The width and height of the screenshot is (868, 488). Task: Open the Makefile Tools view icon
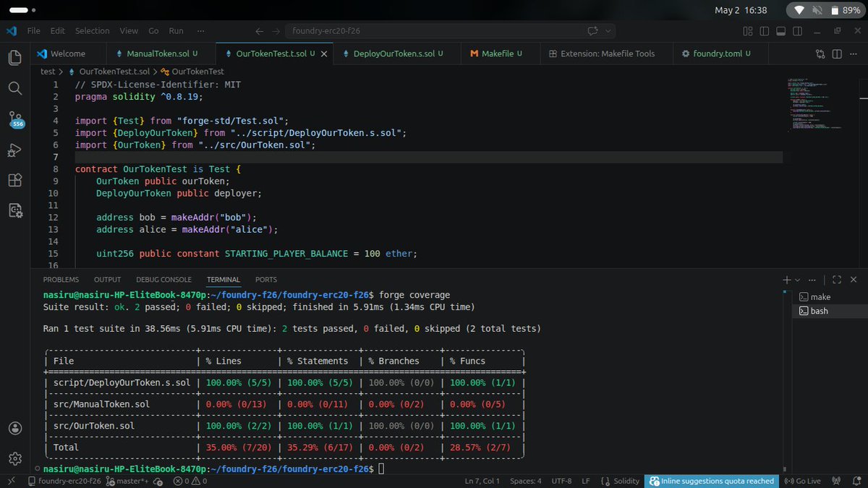tap(14, 210)
